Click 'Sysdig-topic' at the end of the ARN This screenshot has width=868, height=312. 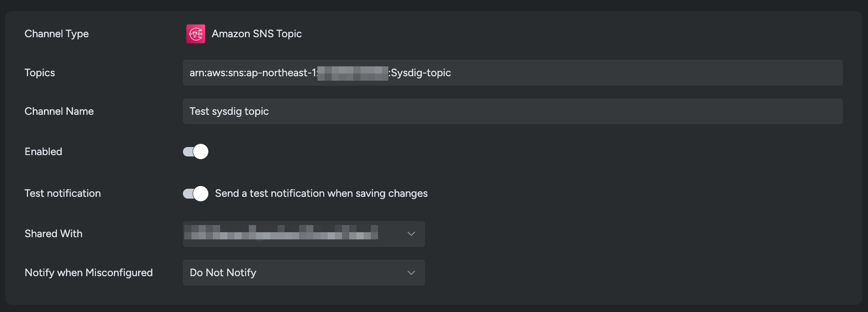[421, 73]
